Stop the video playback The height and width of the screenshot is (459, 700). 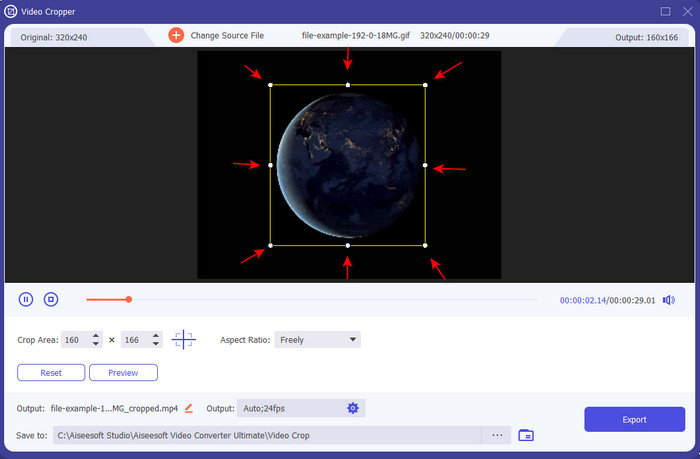tap(51, 299)
